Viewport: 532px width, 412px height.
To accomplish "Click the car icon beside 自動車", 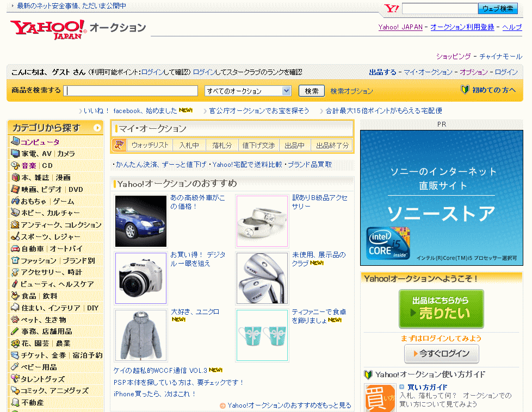I will (15, 248).
